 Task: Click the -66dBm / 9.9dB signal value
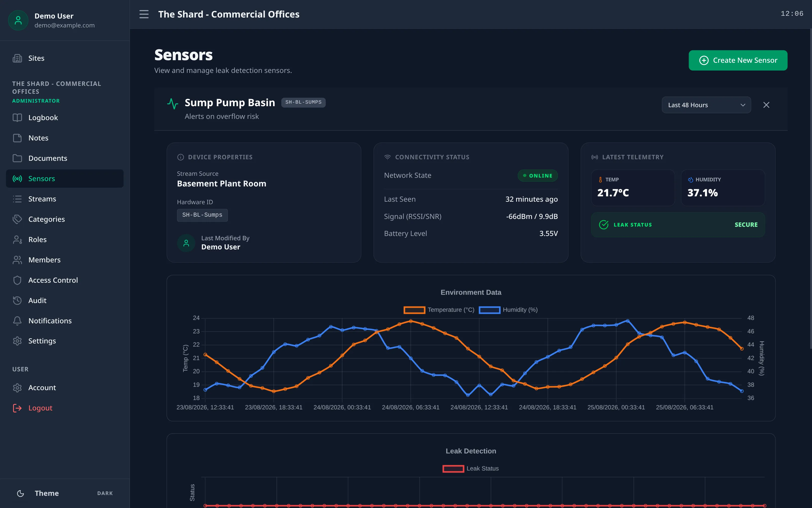[x=532, y=216]
